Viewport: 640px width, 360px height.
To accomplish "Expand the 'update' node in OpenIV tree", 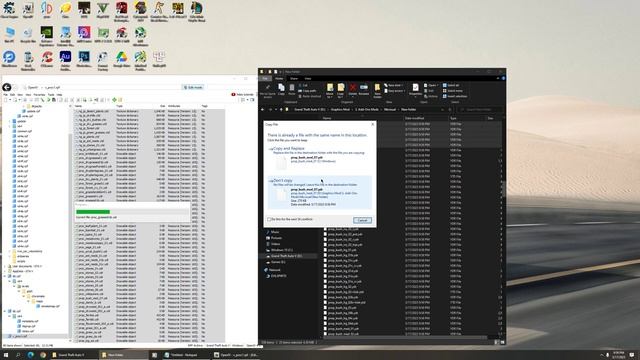I will click(x=9, y=121).
